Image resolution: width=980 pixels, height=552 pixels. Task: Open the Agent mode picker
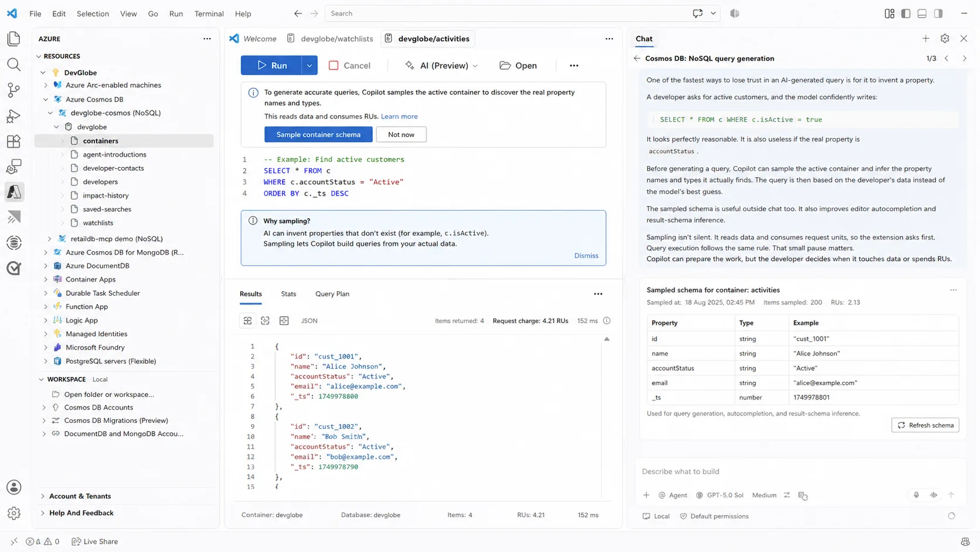click(673, 495)
